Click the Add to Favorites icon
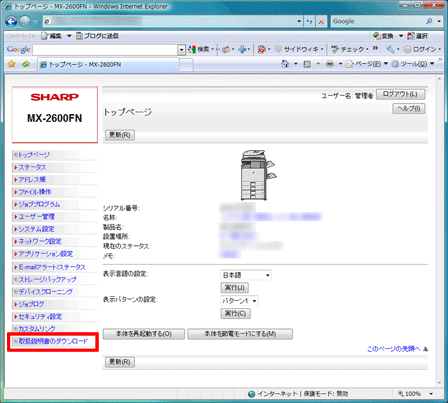 (x=26, y=64)
